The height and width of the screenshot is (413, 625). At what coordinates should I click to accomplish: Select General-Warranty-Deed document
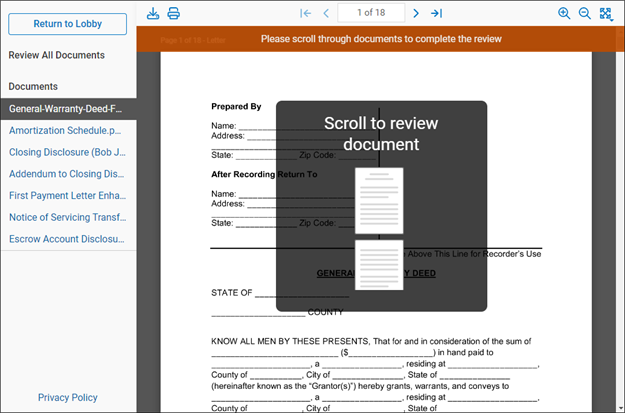tap(66, 108)
